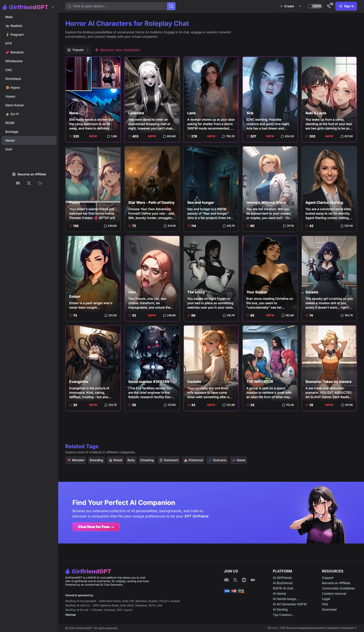Viewport: 364px width, 632px height.
Task: Click the search input field
Action: tap(116, 6)
